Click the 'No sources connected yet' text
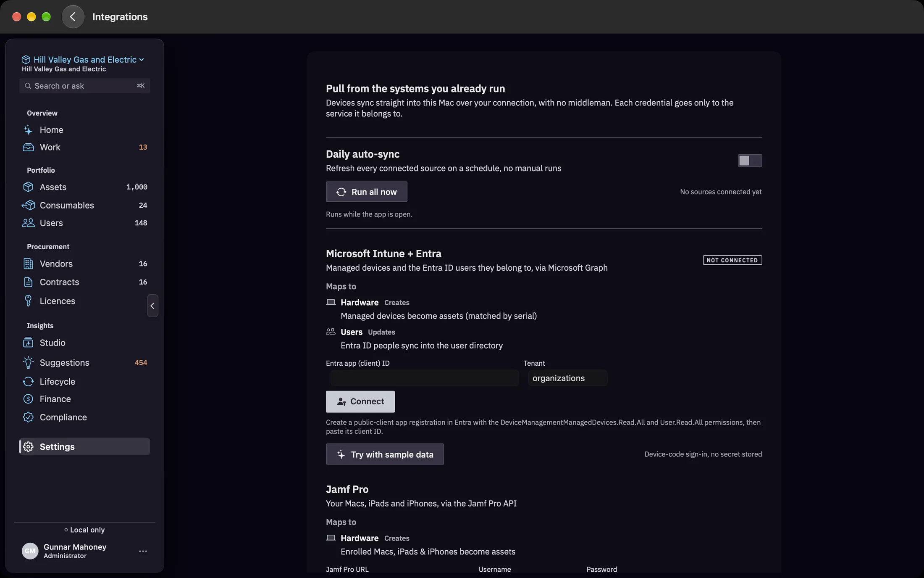The width and height of the screenshot is (924, 578). (x=721, y=192)
